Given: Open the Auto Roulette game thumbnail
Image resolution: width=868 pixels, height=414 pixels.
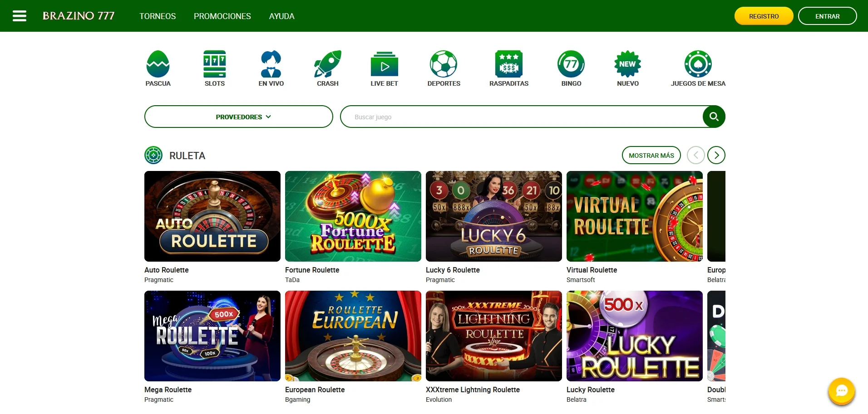Looking at the screenshot, I should 212,216.
